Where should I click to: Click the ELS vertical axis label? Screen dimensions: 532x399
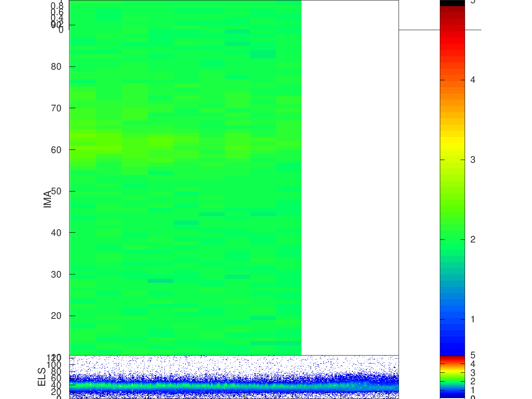coord(42,377)
